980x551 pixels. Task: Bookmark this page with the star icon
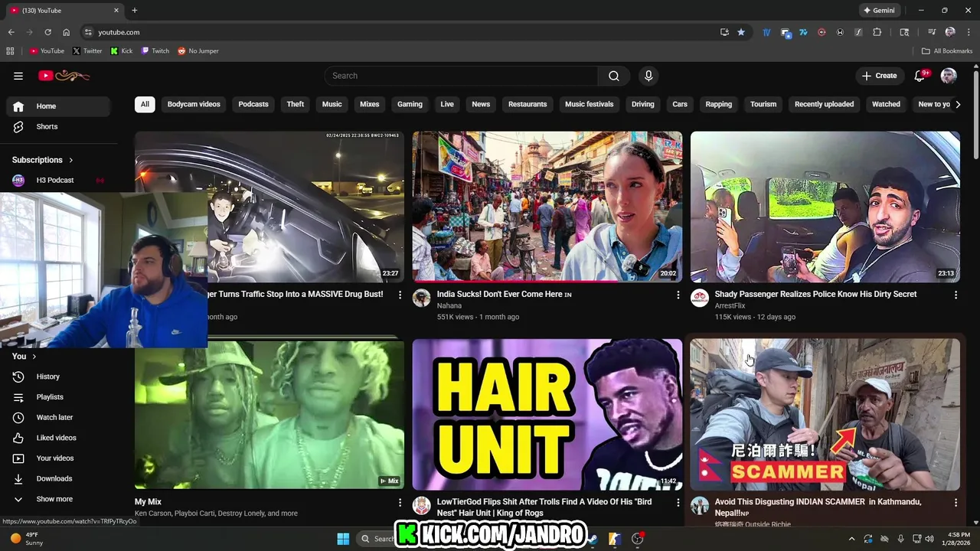coord(741,32)
